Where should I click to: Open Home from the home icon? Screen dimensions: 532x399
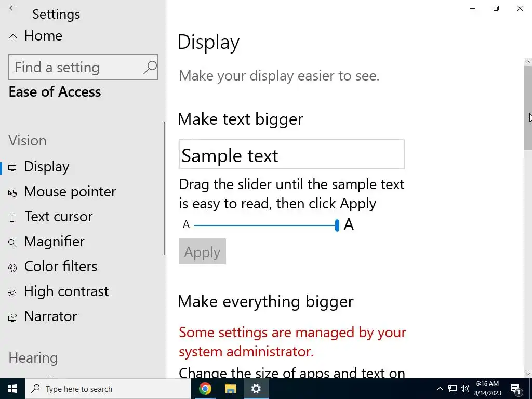pyautogui.click(x=13, y=37)
